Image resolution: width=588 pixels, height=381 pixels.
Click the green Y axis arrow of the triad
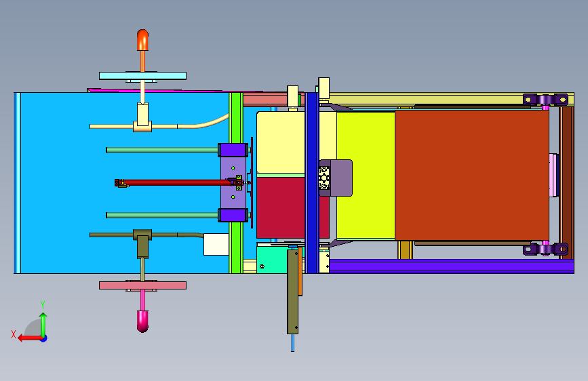click(x=43, y=324)
